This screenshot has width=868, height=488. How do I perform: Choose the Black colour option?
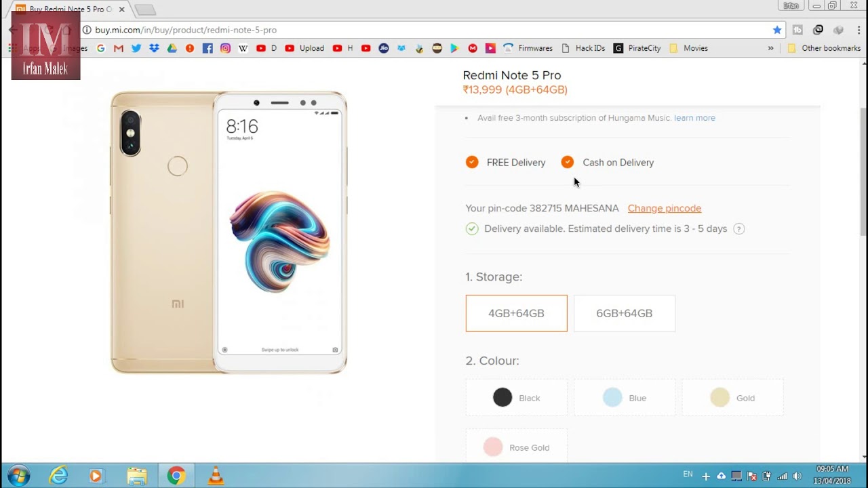517,398
